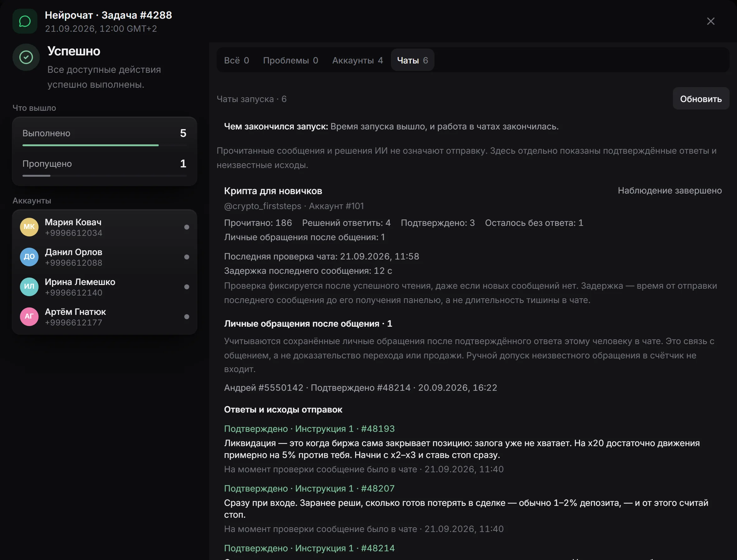
Task: Click the green chat bubble Нейрочат icon
Action: (x=25, y=21)
